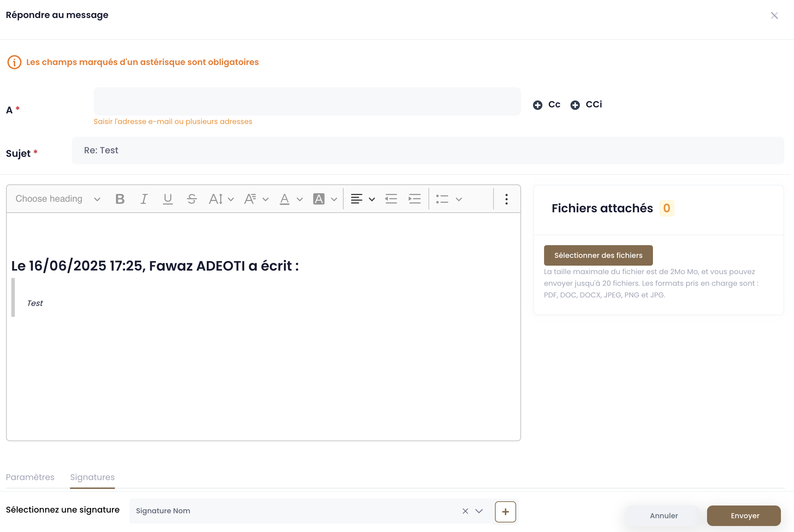Clear the selected Signature Nom
Screen dimensions: 794x532
coord(465,511)
